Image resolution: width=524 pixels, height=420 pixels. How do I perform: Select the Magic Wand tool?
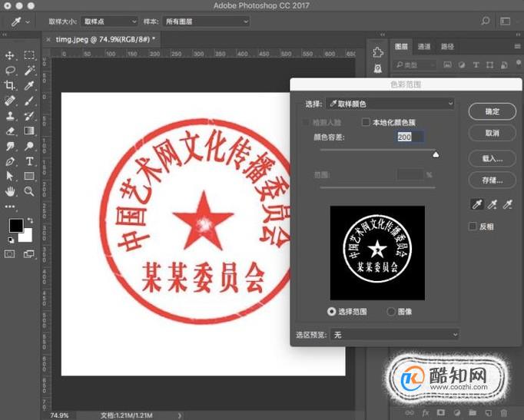29,71
